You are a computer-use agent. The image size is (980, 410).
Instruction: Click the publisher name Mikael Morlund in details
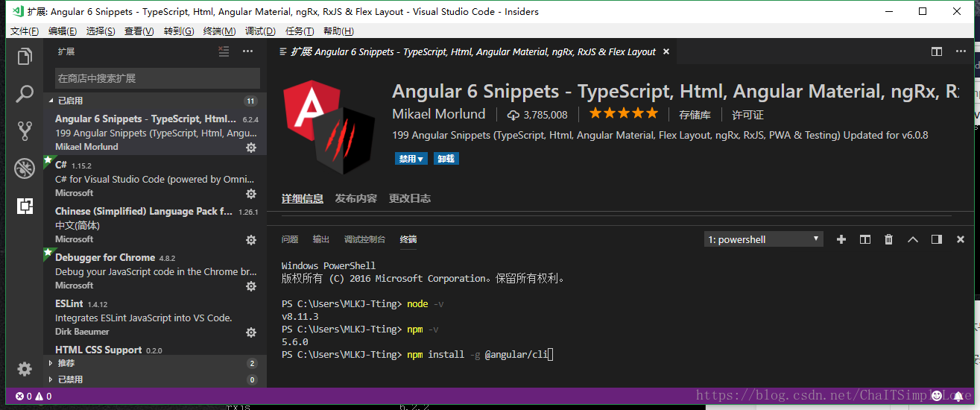click(x=439, y=114)
